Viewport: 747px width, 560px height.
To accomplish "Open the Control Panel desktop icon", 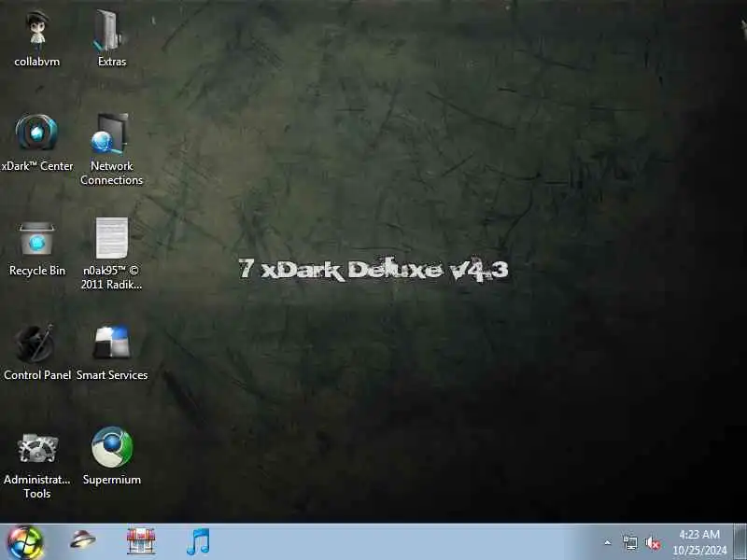I will 37,353.
